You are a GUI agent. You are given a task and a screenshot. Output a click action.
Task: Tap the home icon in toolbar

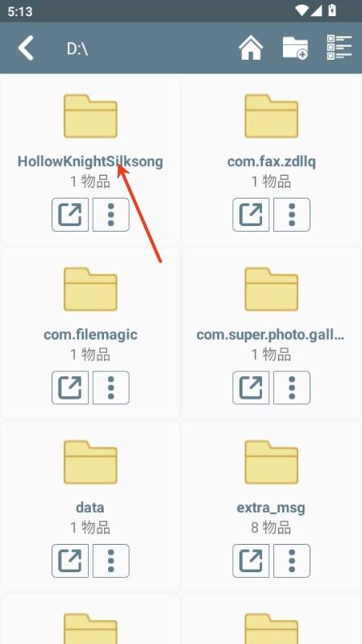[251, 48]
